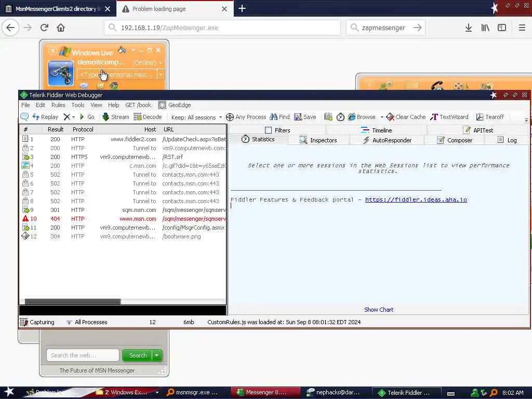Switch to the APITest tab
This screenshot has width=532, height=399.
[x=478, y=130]
